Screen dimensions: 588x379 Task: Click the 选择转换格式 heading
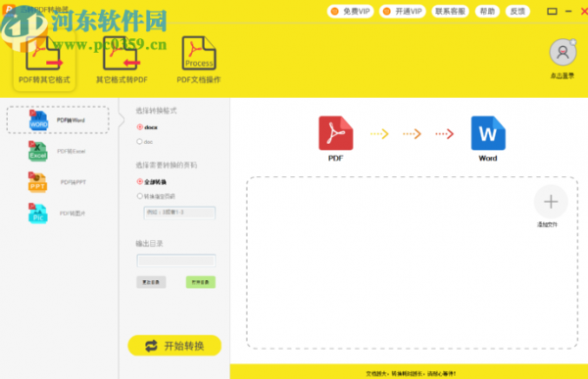coord(156,111)
